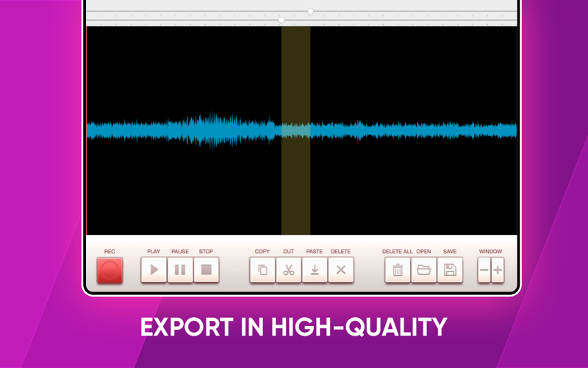Save the recording with the floppy icon

click(x=450, y=269)
